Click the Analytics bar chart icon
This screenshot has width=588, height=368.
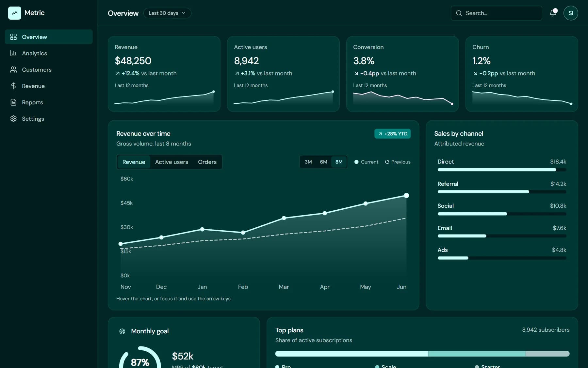click(x=13, y=53)
